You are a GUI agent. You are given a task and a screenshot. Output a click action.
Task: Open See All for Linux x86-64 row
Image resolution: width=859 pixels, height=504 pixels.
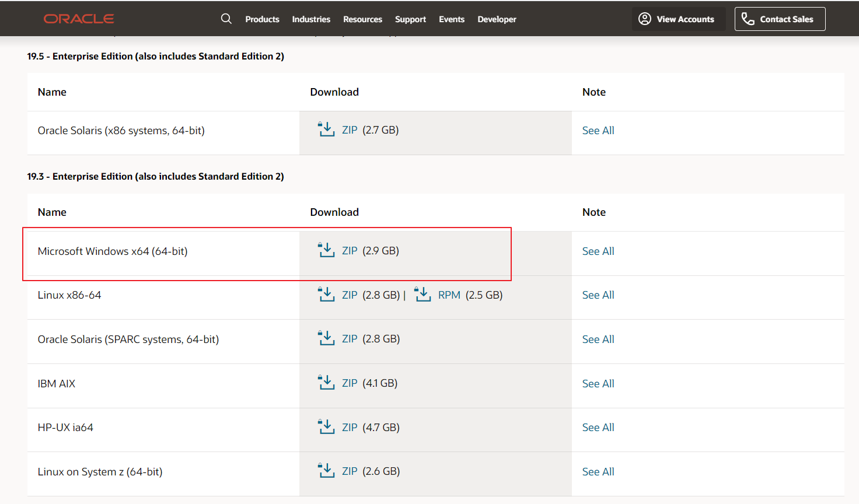598,295
